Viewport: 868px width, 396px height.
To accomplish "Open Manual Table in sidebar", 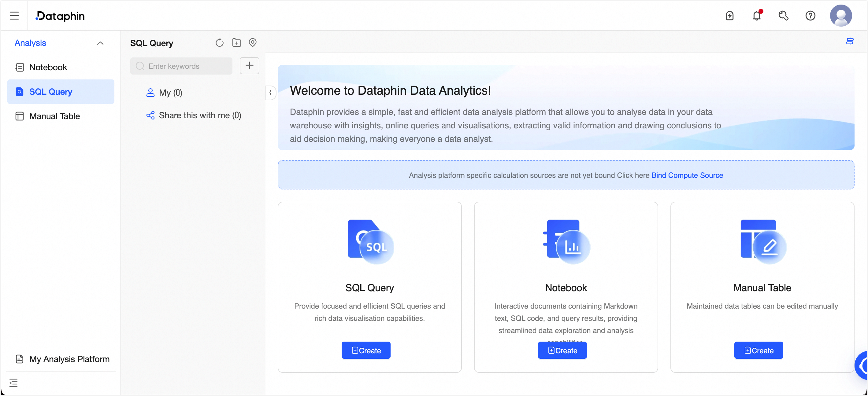I will click(x=54, y=116).
